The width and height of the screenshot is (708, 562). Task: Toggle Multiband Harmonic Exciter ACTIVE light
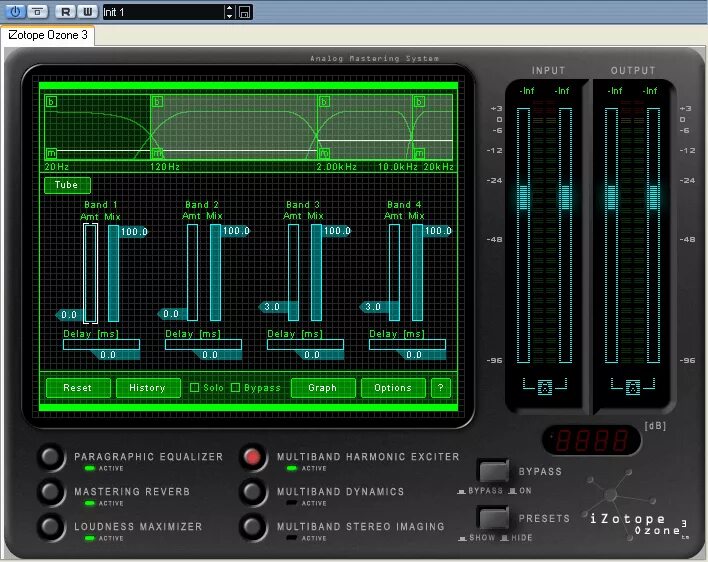click(x=292, y=469)
